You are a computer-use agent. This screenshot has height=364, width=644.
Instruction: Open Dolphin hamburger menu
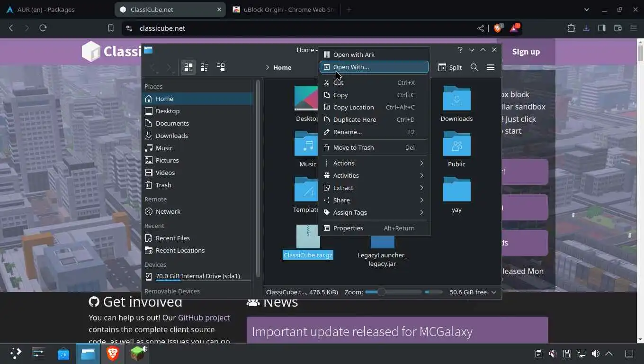(x=491, y=67)
